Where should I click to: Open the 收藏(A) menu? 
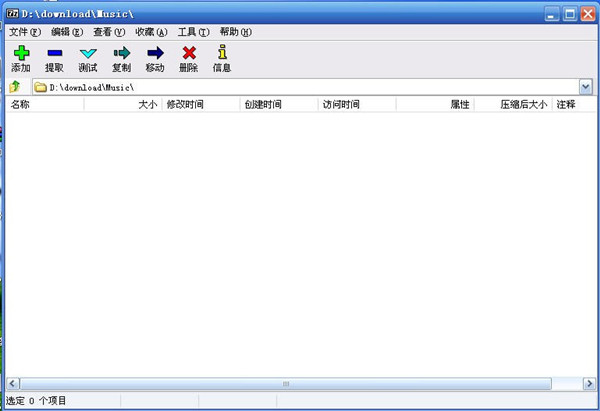pos(151,32)
